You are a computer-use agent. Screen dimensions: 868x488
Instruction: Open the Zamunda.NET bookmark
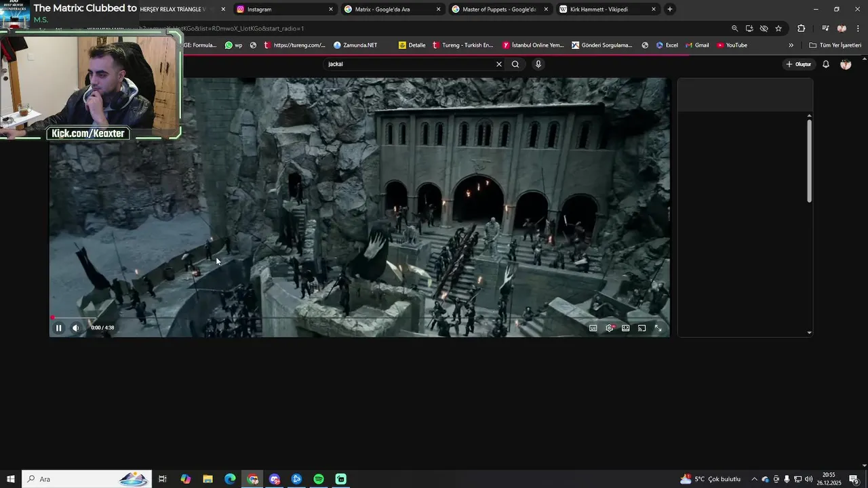coord(355,45)
